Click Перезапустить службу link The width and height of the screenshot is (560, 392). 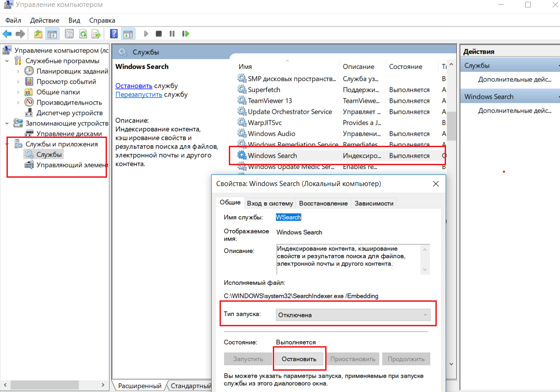pos(138,94)
